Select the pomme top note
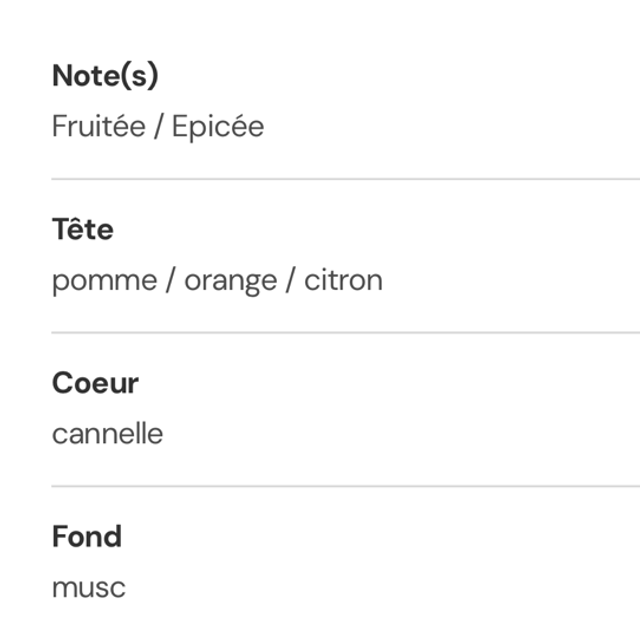The height and width of the screenshot is (639, 640). [104, 281]
